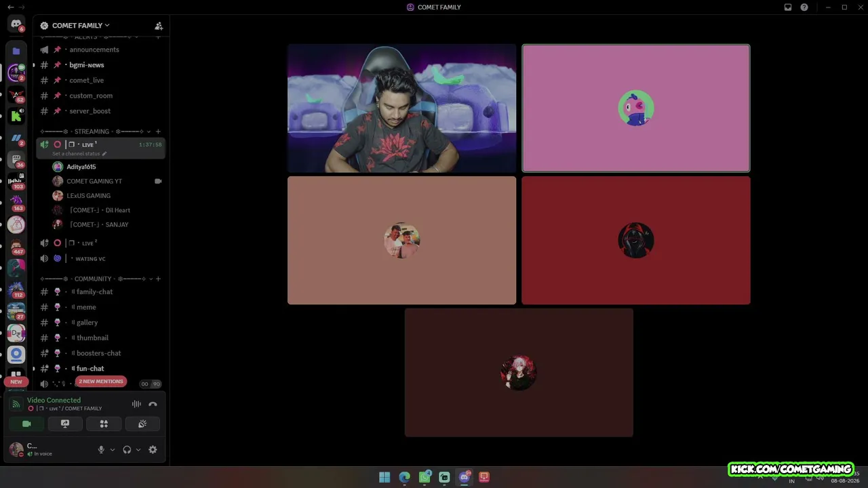Open Discord taskbar icon

[x=465, y=477]
